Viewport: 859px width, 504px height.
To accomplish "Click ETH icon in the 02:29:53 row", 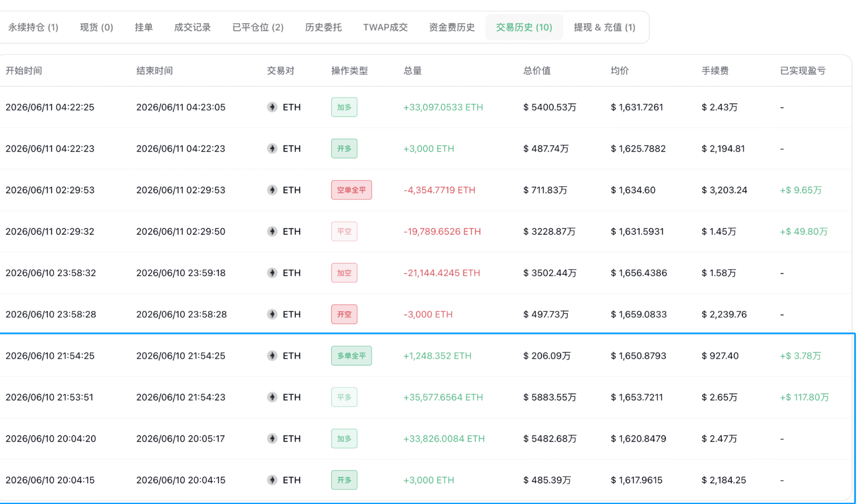I will (272, 190).
